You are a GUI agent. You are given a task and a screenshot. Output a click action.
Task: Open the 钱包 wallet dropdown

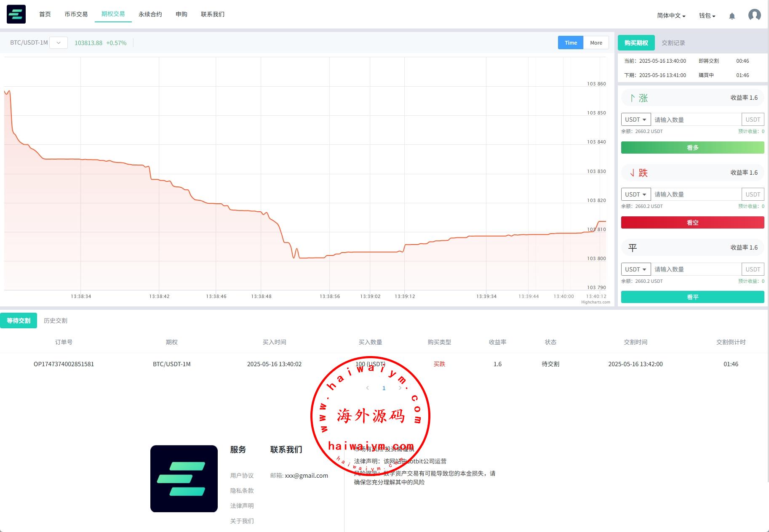(707, 16)
